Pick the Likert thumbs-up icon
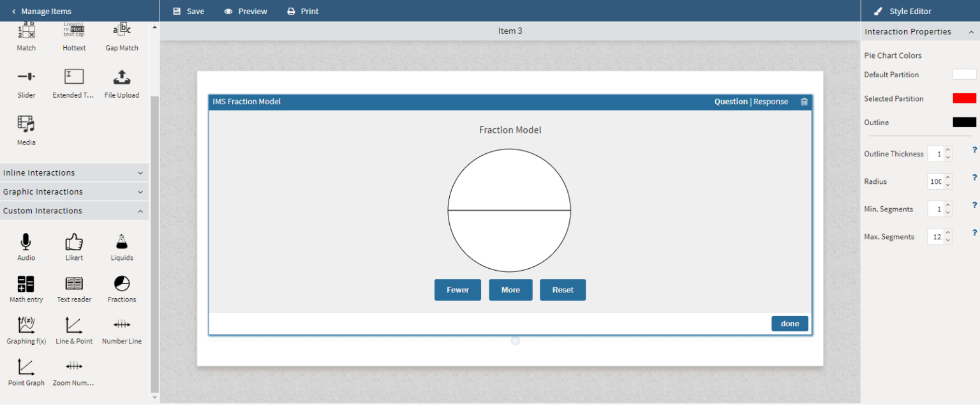The width and height of the screenshot is (980, 408). coord(74,243)
